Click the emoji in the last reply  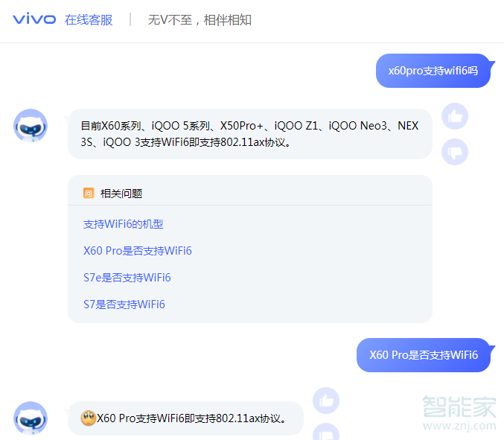pos(88,418)
